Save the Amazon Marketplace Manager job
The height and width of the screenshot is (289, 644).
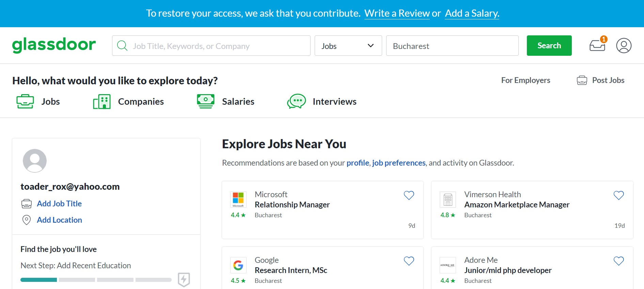pyautogui.click(x=619, y=195)
